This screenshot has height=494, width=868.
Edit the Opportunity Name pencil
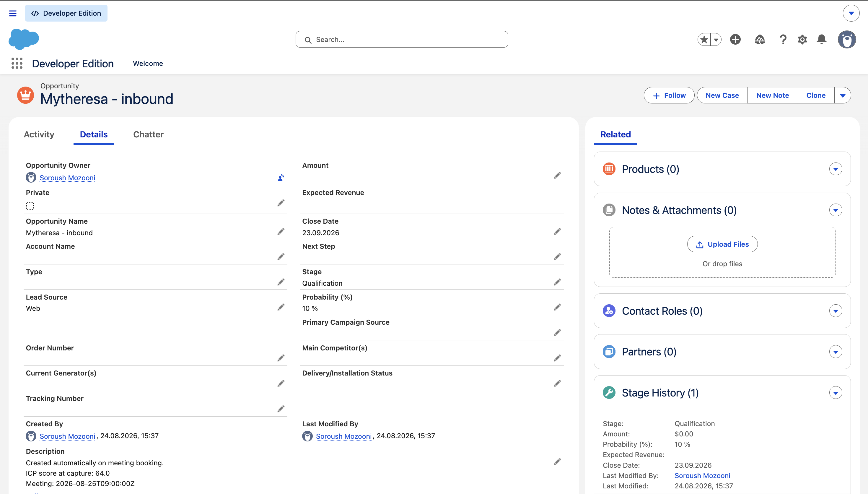(281, 231)
